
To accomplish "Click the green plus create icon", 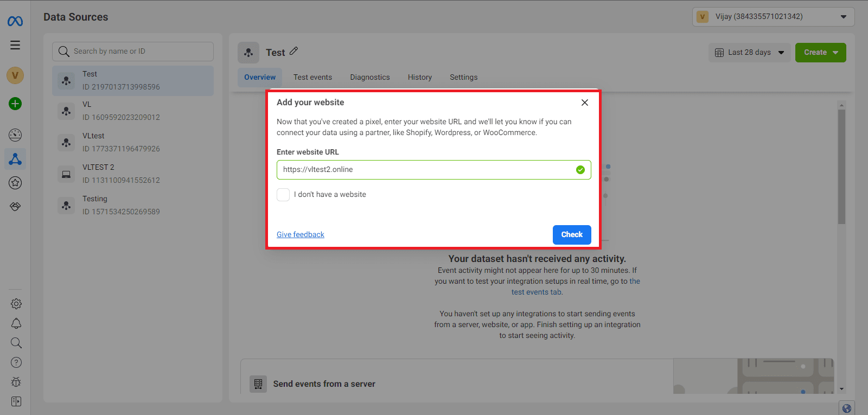I will [x=15, y=104].
